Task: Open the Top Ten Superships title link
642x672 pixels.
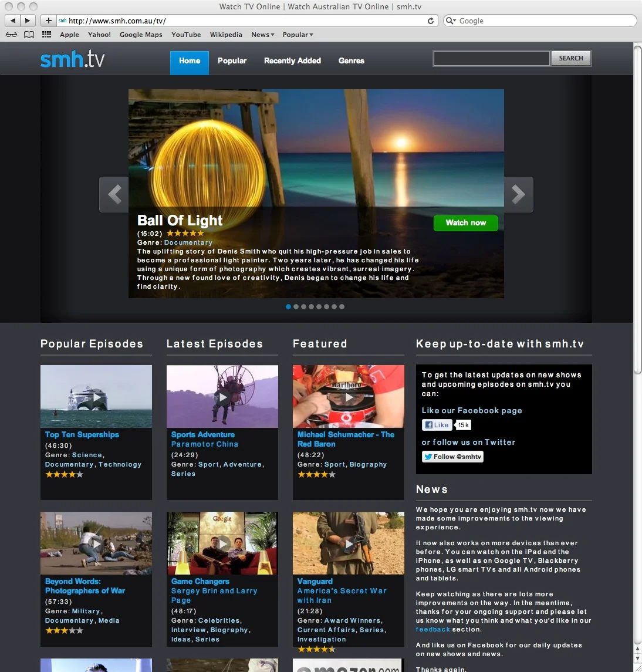Action: tap(82, 434)
